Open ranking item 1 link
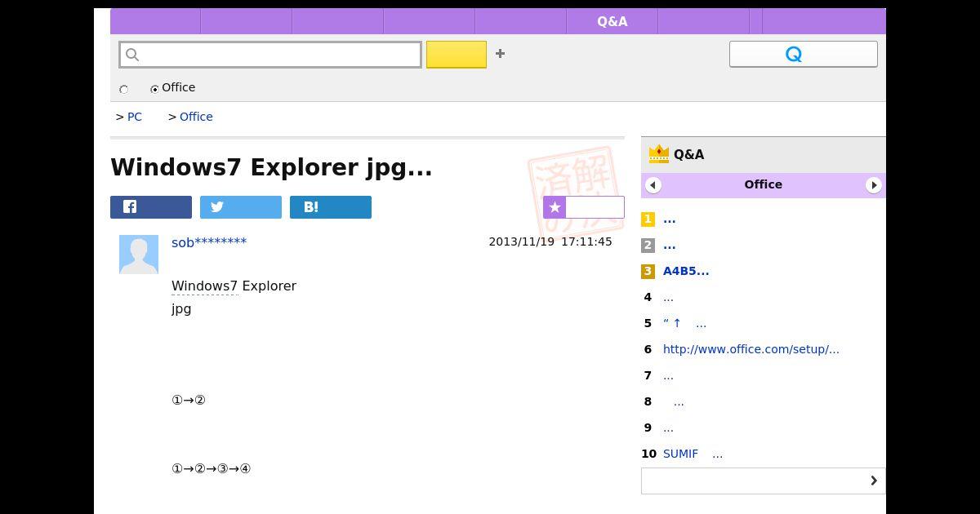This screenshot has width=980, height=514. tap(670, 219)
